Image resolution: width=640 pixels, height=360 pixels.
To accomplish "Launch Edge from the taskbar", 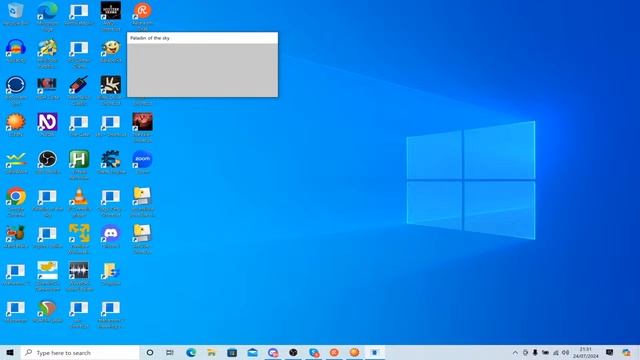I will tap(191, 353).
